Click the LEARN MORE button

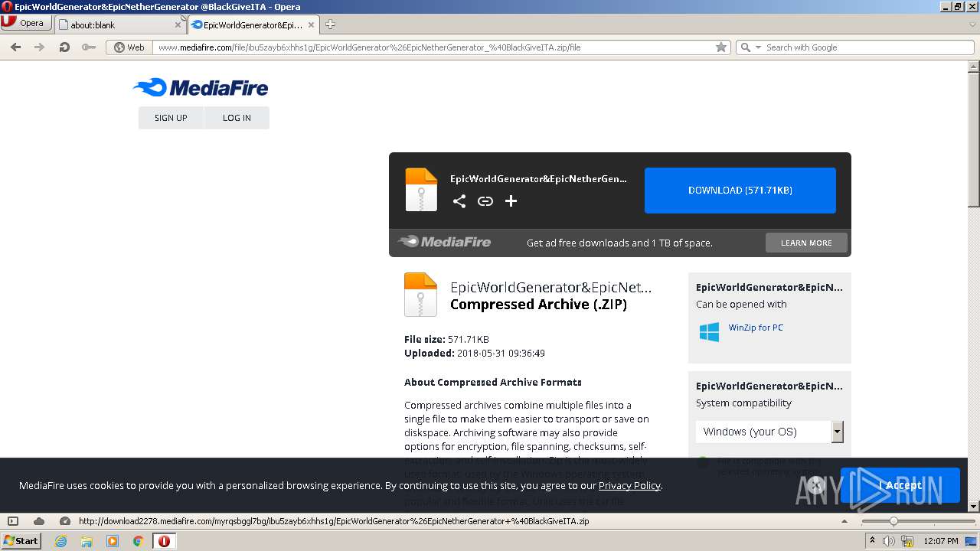click(806, 243)
